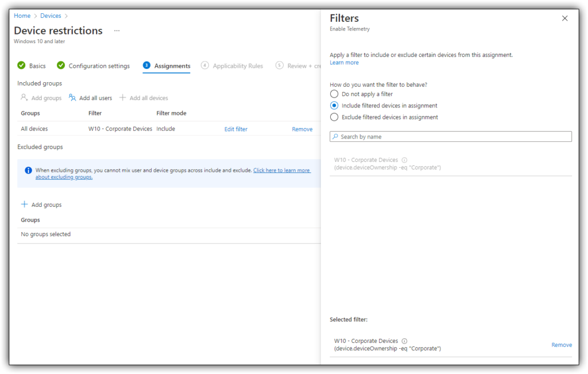Click the Search by name field
This screenshot has width=588, height=374.
tap(451, 137)
